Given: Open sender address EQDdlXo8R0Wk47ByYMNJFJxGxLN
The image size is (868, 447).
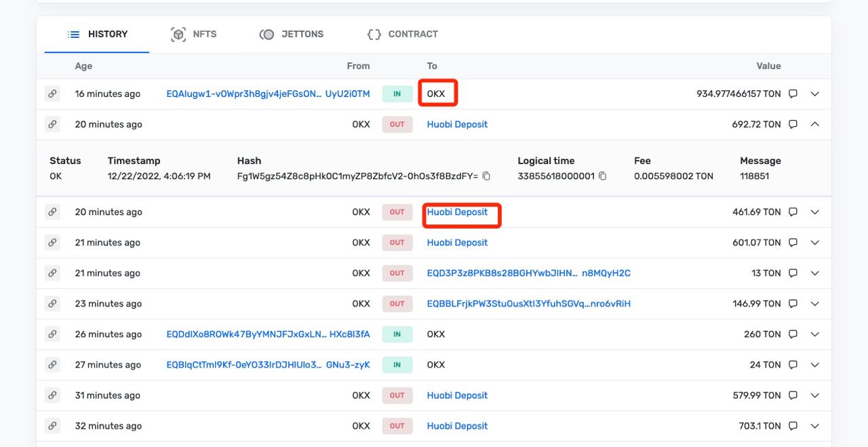Looking at the screenshot, I should (x=268, y=334).
